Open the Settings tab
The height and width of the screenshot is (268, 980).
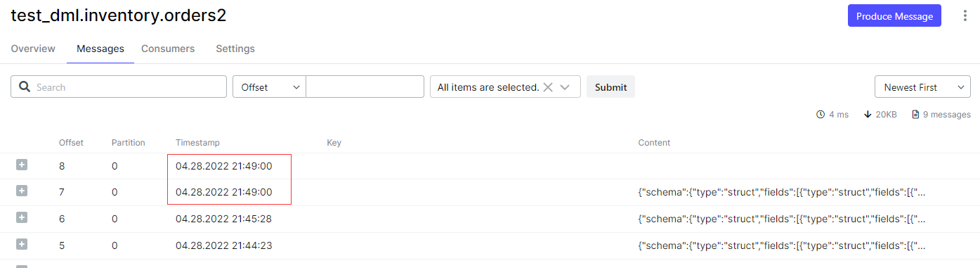pyautogui.click(x=235, y=49)
